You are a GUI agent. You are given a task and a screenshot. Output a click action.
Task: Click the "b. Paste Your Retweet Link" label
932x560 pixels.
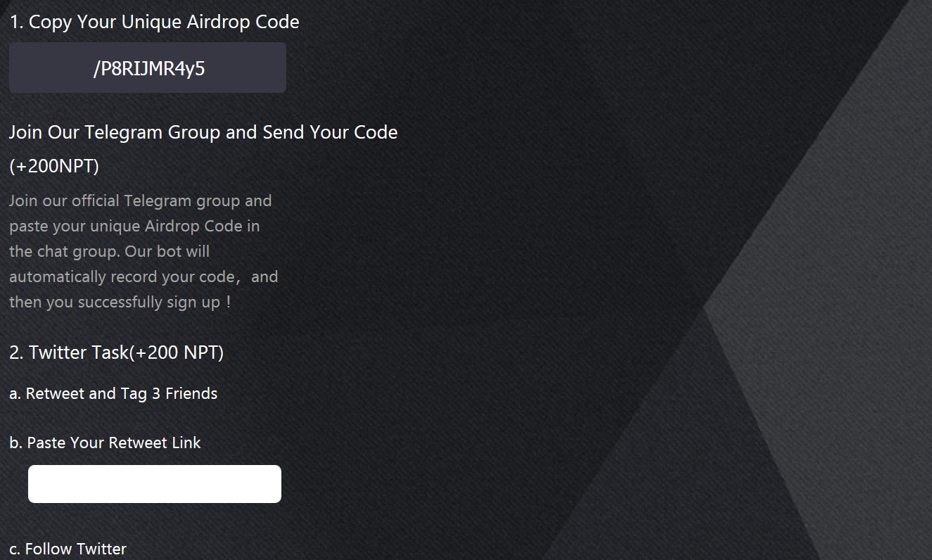tap(105, 443)
